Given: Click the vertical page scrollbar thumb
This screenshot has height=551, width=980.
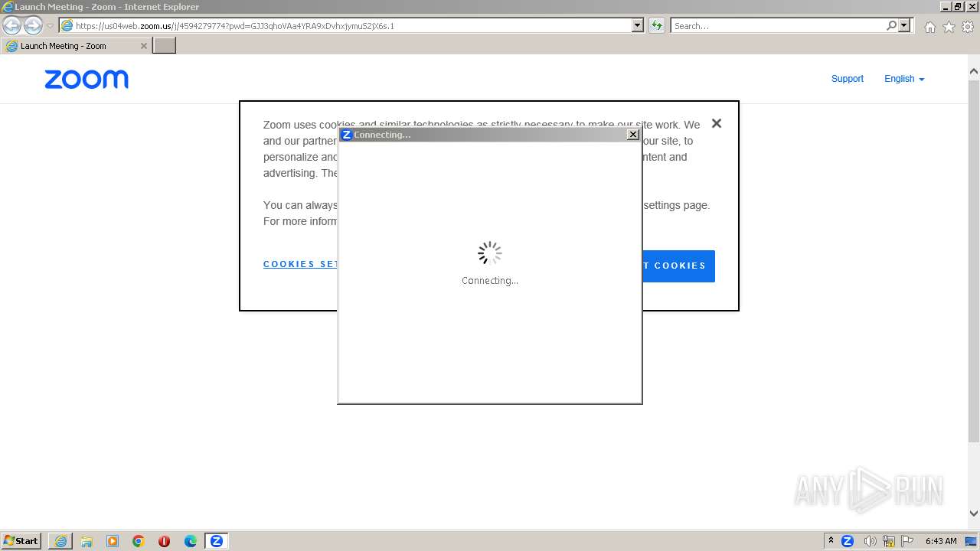Looking at the screenshot, I should pyautogui.click(x=974, y=260).
